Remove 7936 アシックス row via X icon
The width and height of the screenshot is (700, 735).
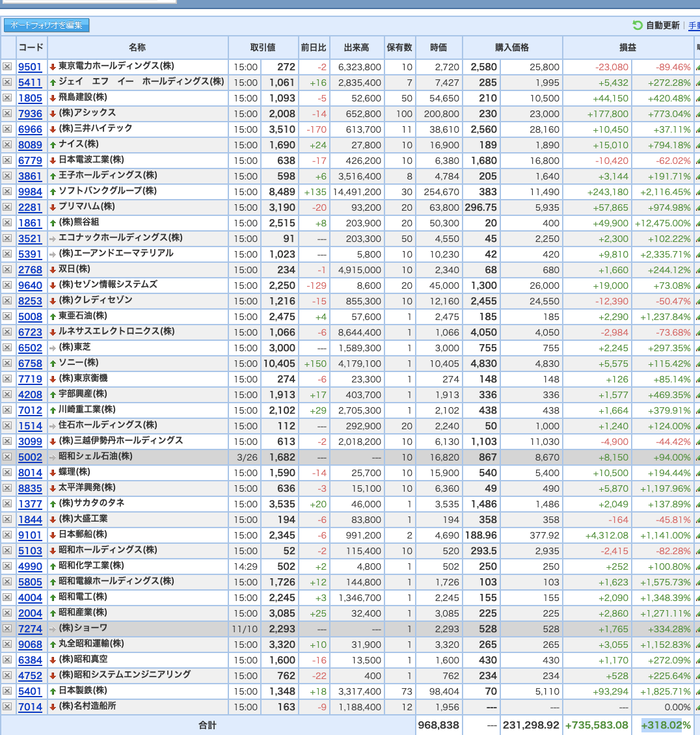pyautogui.click(x=7, y=113)
